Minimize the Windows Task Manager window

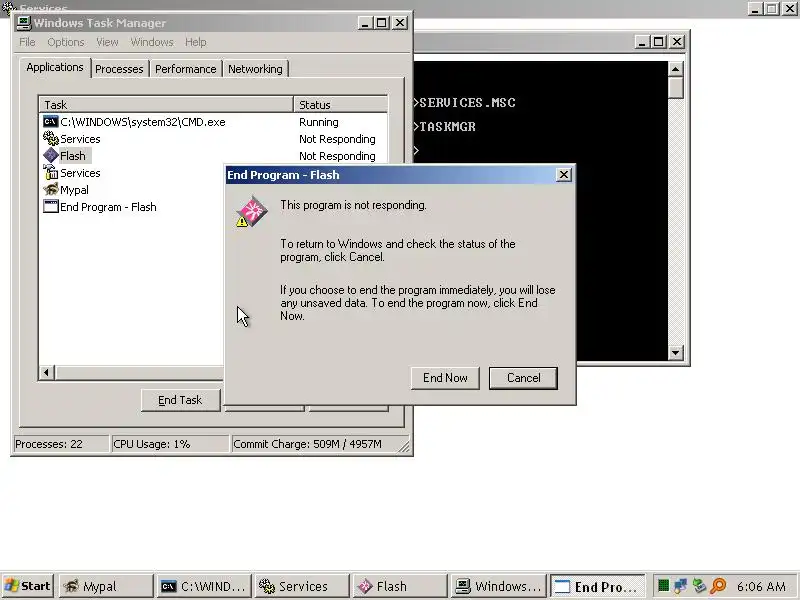tap(365, 23)
